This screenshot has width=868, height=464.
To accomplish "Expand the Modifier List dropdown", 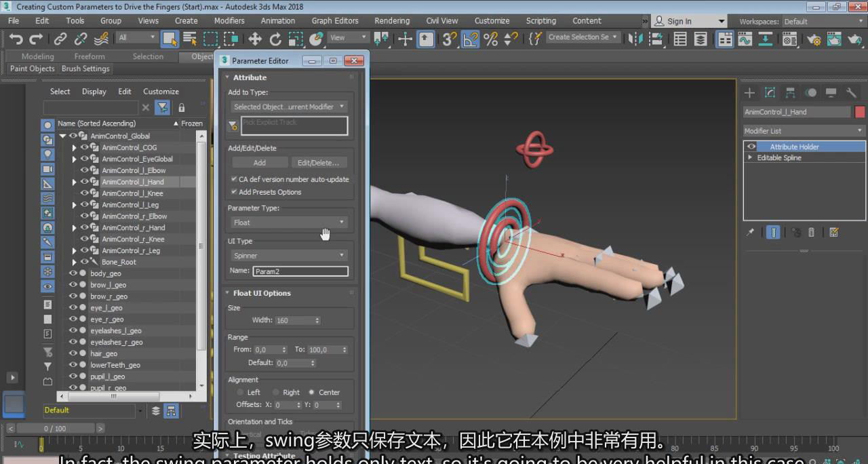I will point(804,131).
